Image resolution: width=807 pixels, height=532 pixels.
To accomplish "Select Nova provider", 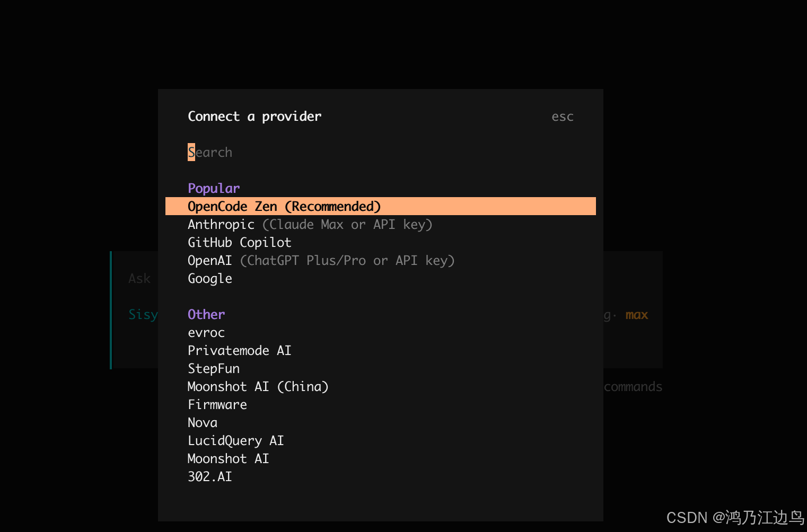I will 380,422.
